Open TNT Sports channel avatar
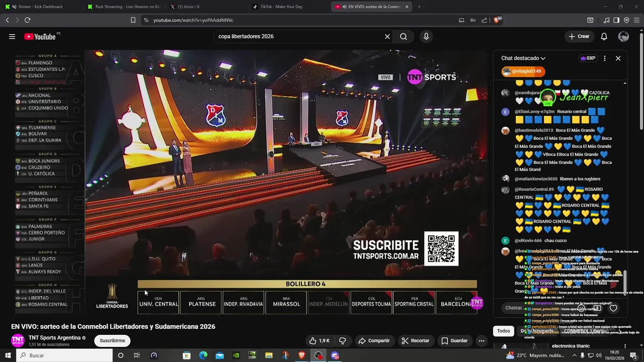Viewport: 644px width, 362px height. click(18, 340)
